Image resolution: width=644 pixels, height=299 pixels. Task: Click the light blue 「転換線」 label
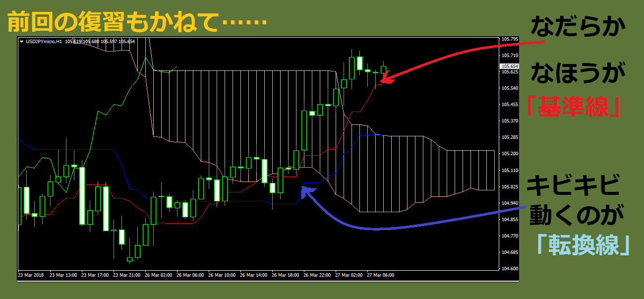pyautogui.click(x=584, y=244)
